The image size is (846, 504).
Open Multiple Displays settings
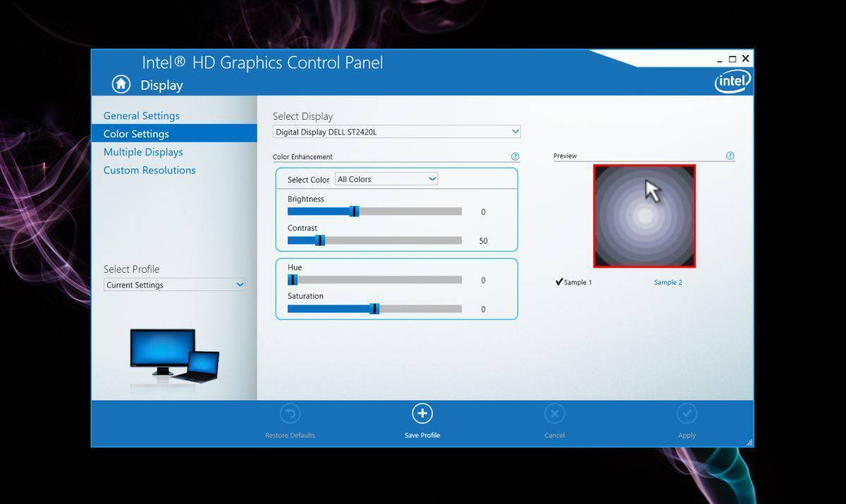pyautogui.click(x=143, y=152)
